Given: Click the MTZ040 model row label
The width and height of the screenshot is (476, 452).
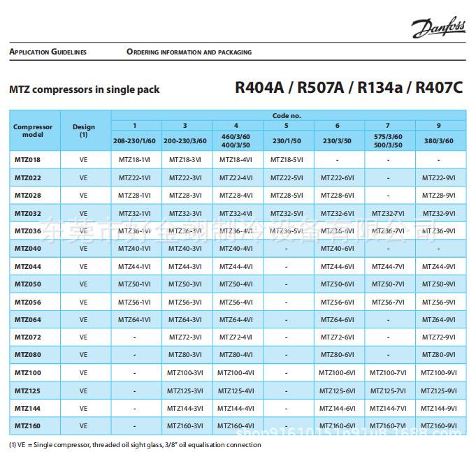Looking at the screenshot, I should [x=28, y=249].
